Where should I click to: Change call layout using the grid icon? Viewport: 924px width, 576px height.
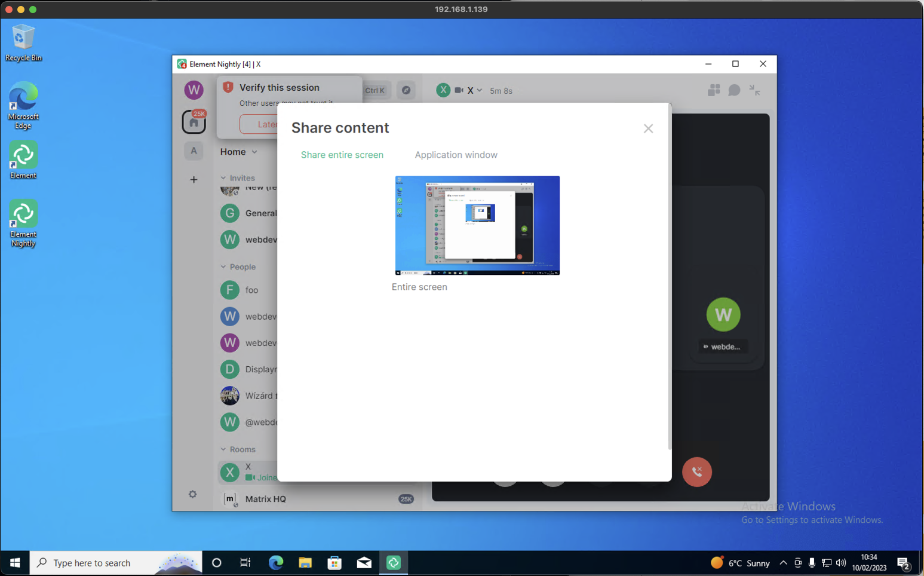coord(713,90)
